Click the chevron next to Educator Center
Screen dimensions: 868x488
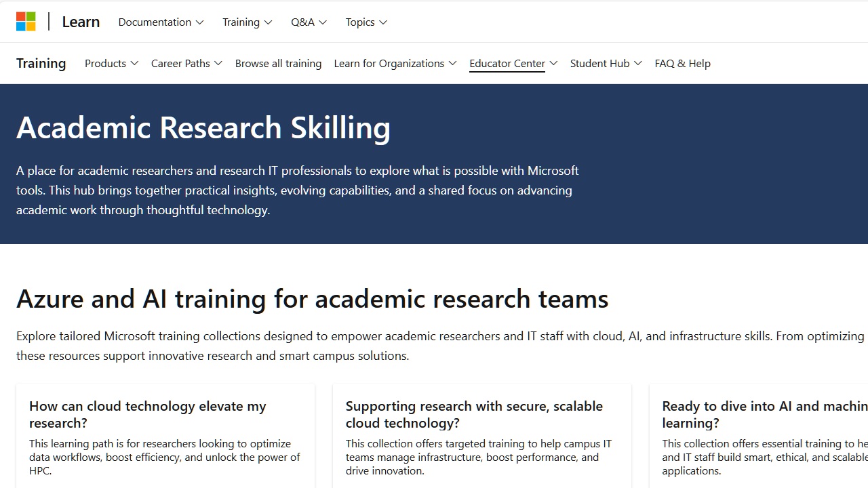[x=553, y=63]
